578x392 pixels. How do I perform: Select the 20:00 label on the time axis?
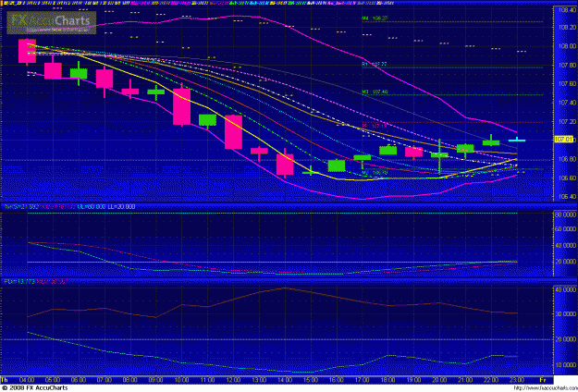[x=440, y=380]
